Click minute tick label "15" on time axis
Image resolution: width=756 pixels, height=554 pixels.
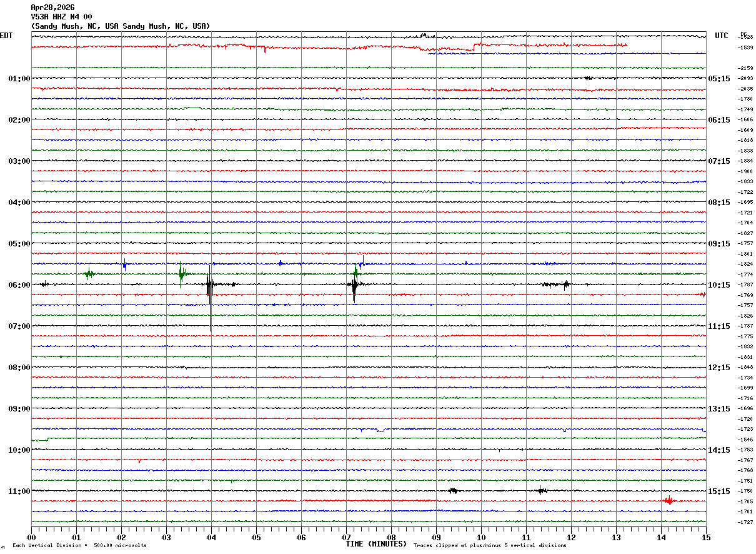[x=706, y=537]
